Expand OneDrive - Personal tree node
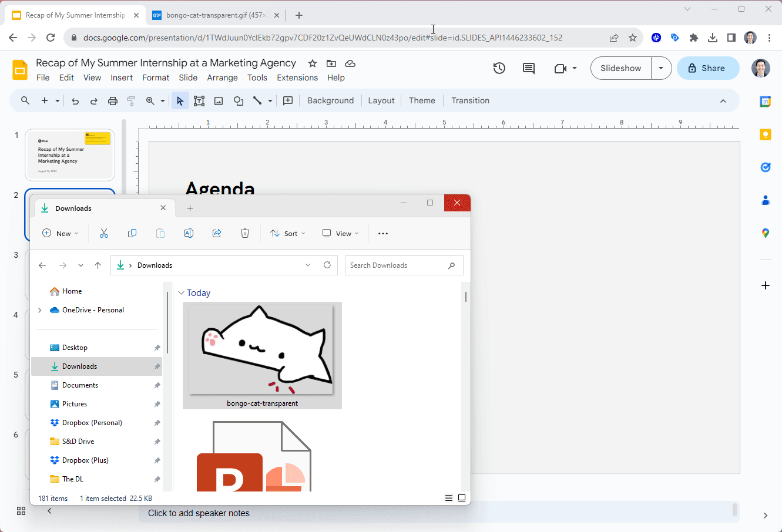The image size is (782, 532). (39, 310)
